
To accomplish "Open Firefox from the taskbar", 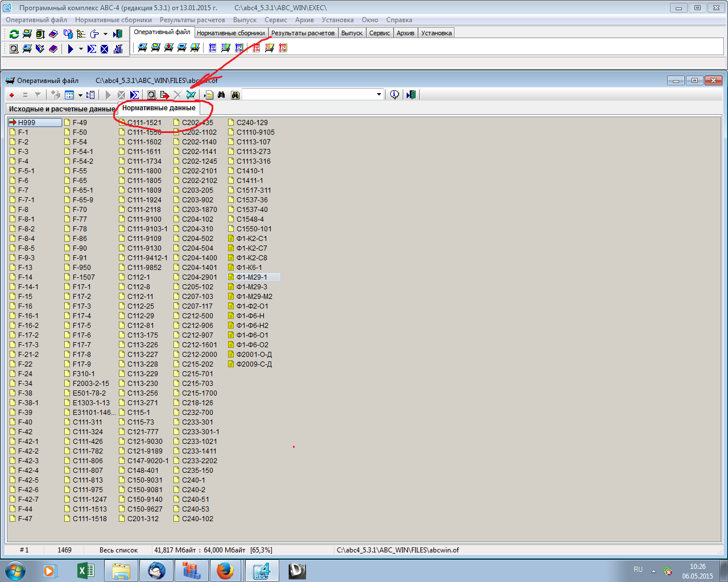I will [x=225, y=570].
